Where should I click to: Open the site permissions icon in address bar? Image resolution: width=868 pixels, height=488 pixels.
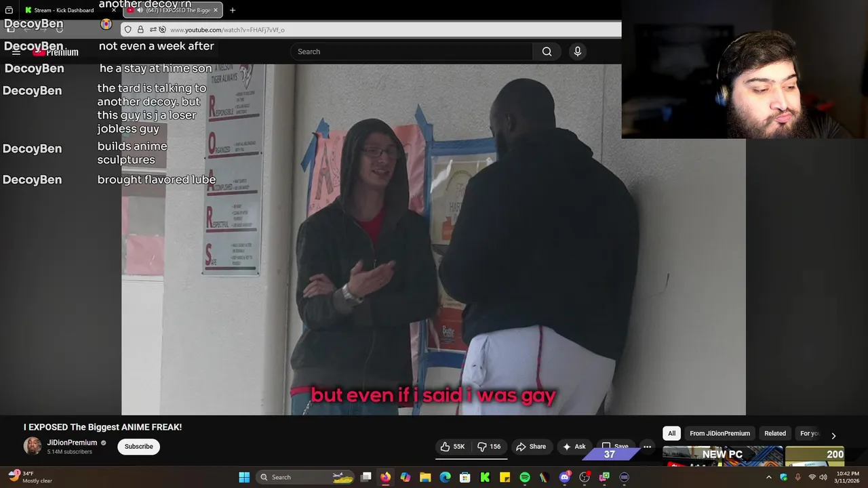coord(153,30)
